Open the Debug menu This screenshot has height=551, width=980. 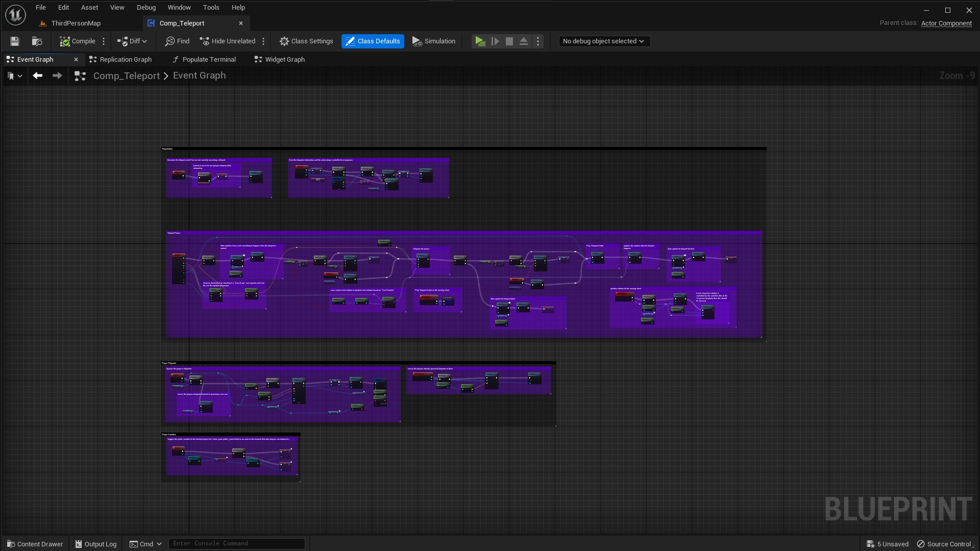[146, 7]
